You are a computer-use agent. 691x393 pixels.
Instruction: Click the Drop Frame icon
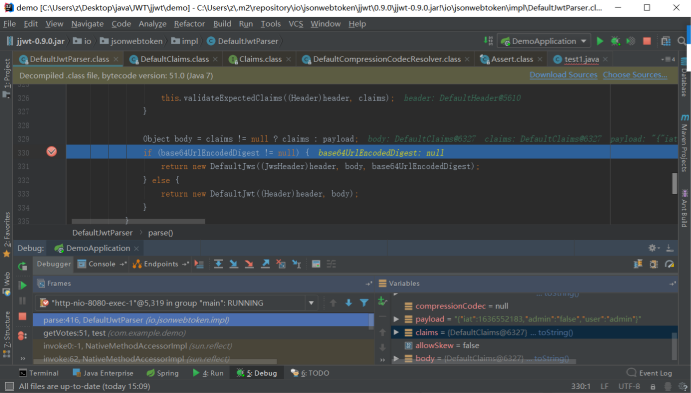coord(281,264)
